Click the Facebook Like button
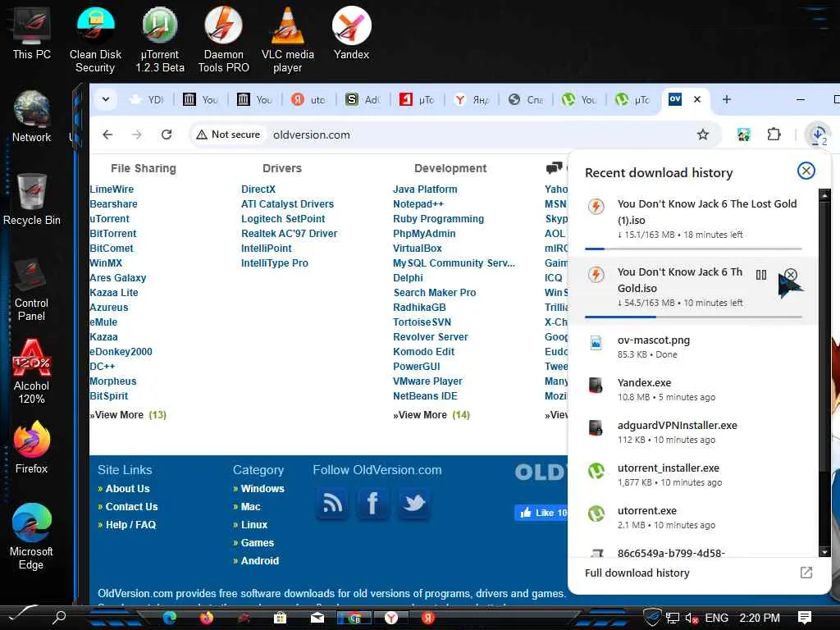The width and height of the screenshot is (840, 630). [541, 513]
